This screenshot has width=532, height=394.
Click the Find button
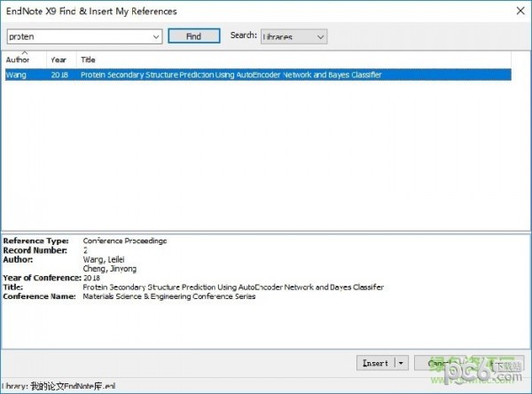point(194,36)
